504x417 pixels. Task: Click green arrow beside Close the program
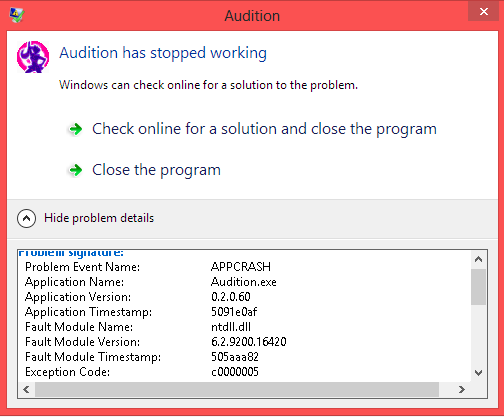pyautogui.click(x=76, y=170)
